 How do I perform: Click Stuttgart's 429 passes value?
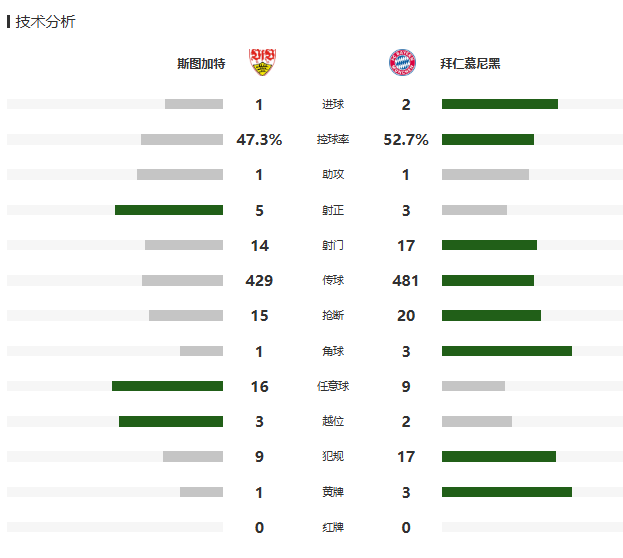click(259, 281)
